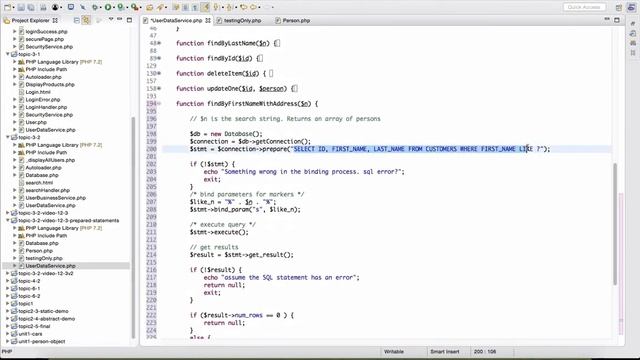
Task: Click the Smart Insert status bar entry
Action: [445, 351]
